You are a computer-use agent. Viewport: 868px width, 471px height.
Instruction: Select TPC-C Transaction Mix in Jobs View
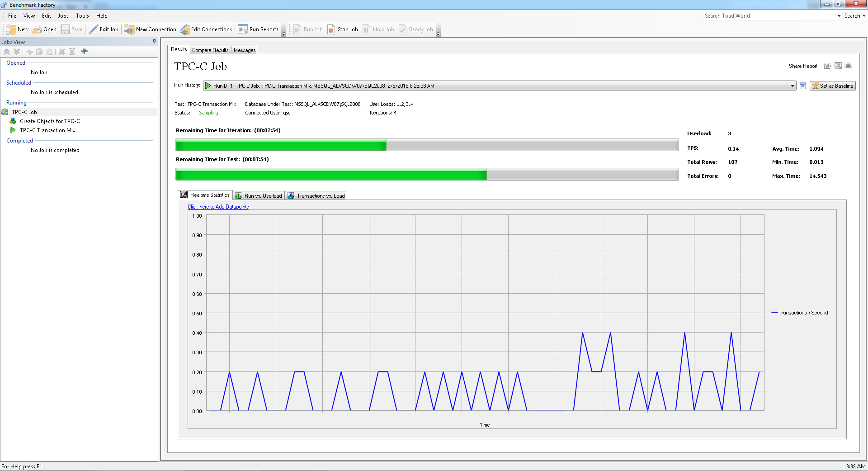click(x=47, y=130)
